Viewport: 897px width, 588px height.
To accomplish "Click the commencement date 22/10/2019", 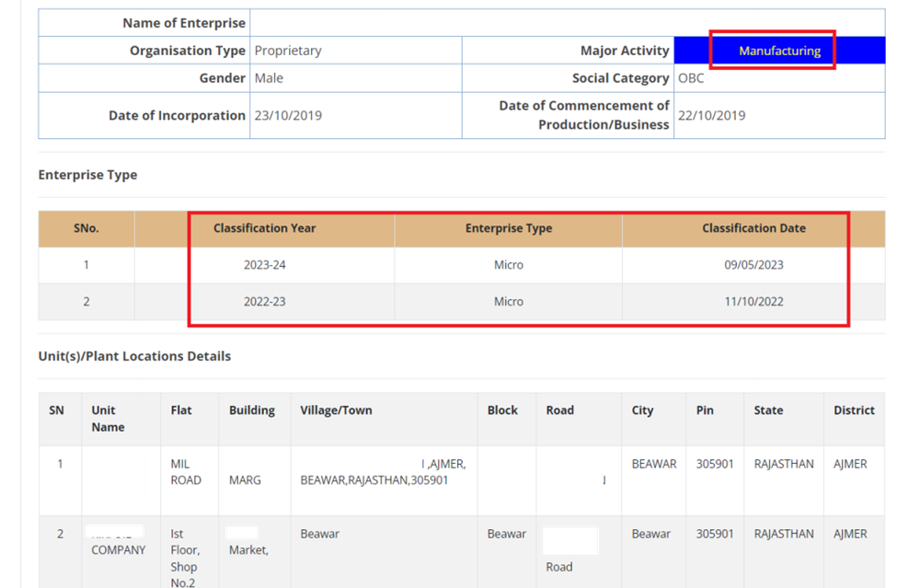I will tap(711, 115).
